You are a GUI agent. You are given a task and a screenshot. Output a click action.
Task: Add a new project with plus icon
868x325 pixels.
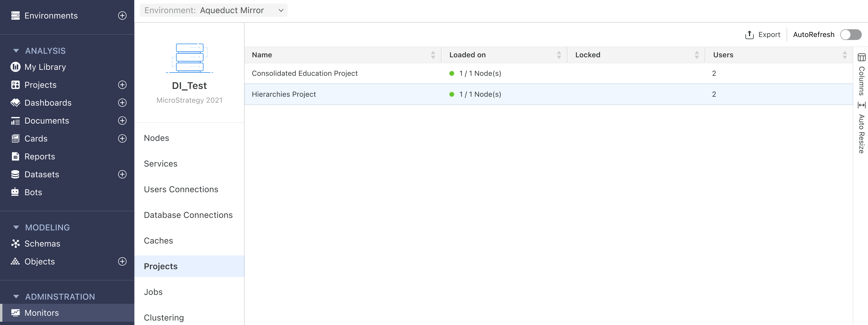[x=122, y=85]
